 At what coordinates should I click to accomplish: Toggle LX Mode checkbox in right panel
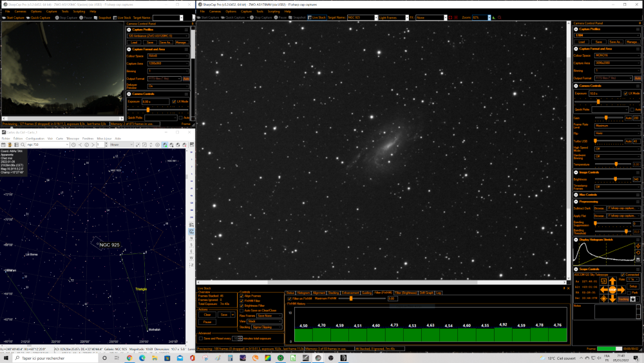625,93
